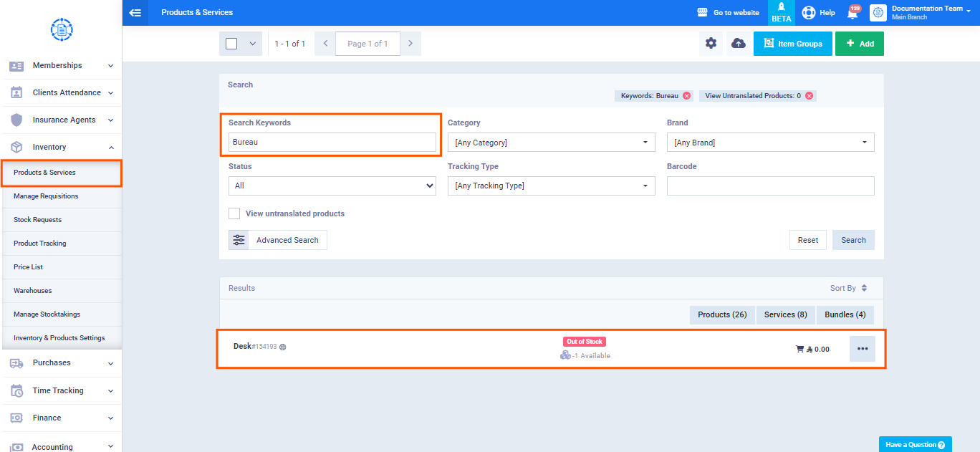Click Sort By arrows icon
The height and width of the screenshot is (452, 980).
coord(864,288)
